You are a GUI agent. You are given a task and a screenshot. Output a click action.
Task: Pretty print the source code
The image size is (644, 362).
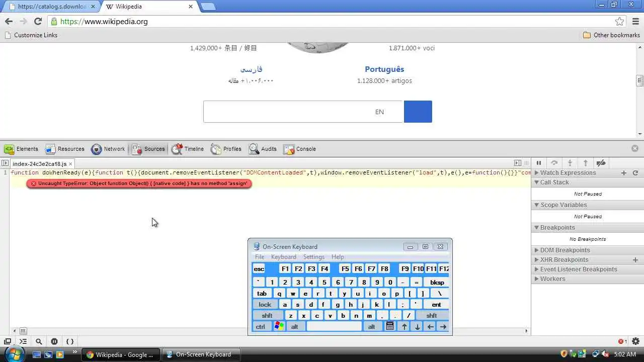coord(70,341)
